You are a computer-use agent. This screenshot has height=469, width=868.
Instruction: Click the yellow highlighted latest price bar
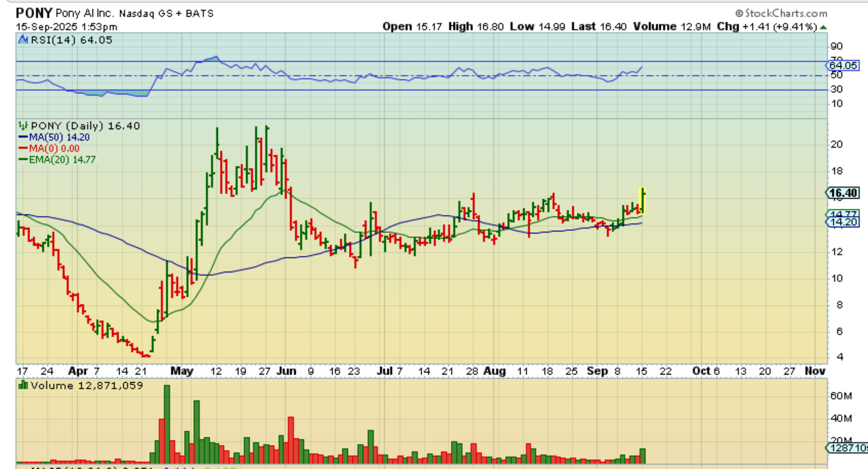(642, 200)
